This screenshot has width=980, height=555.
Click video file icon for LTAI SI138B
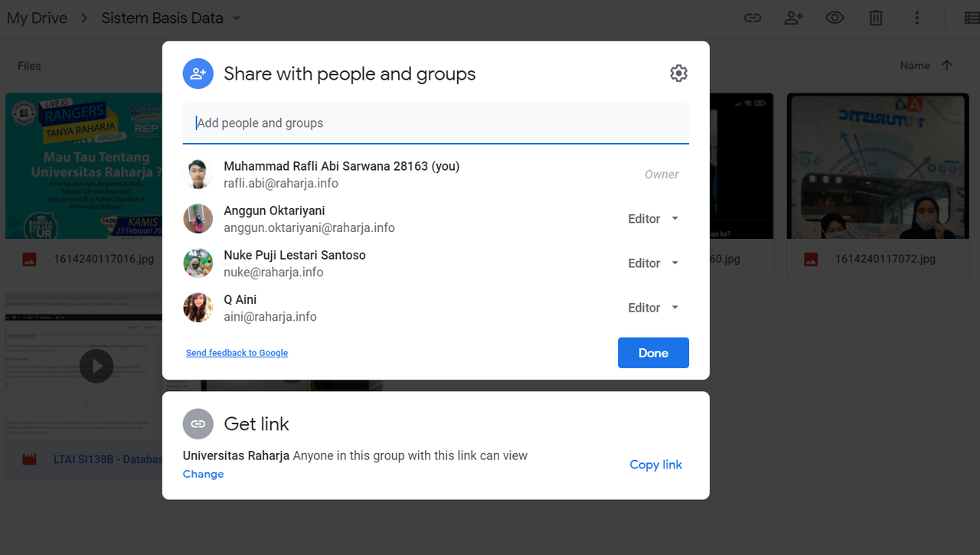pos(29,460)
